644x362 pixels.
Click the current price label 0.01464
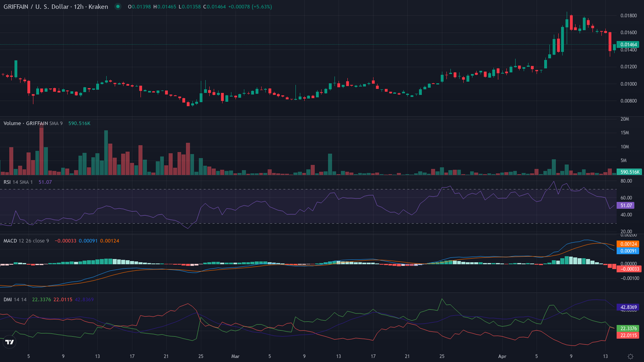(630, 45)
